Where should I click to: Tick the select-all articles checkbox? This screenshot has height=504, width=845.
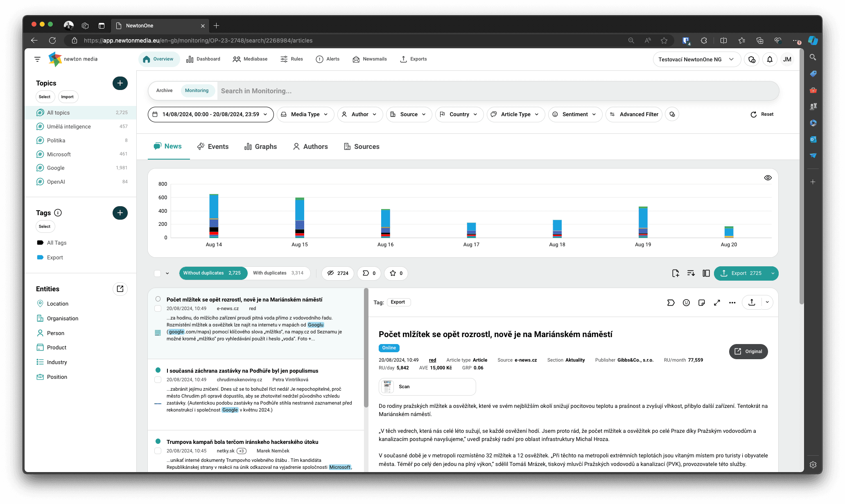point(158,273)
